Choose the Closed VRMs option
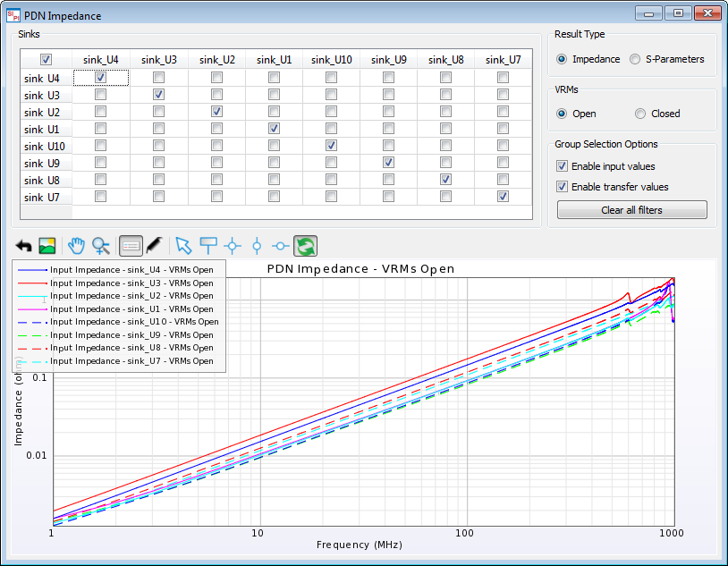This screenshot has height=566, width=728. [x=640, y=114]
